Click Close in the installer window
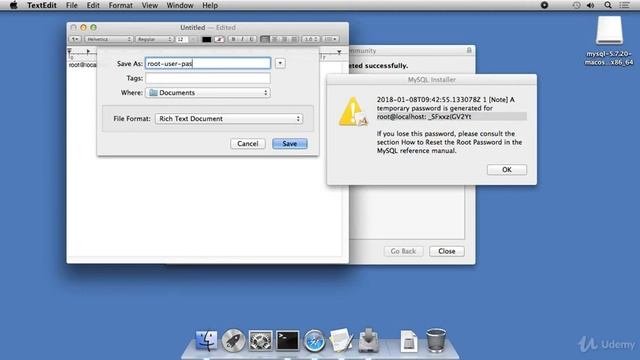Viewport: 640px width, 360px height. (447, 251)
